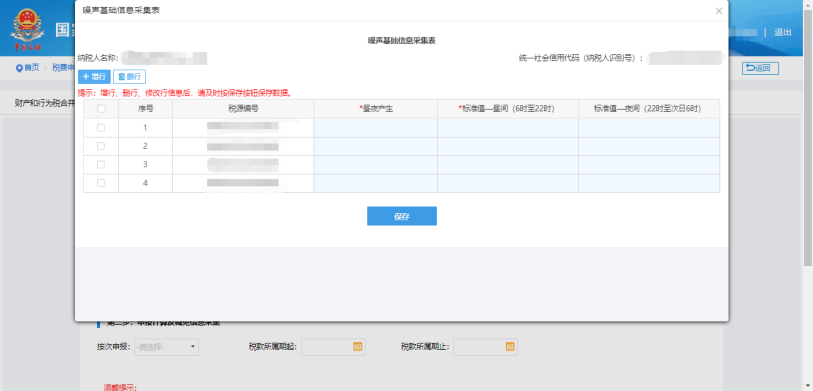Click the 标准值—昼间 cell in row 2
The image size is (813, 391).
pos(508,146)
